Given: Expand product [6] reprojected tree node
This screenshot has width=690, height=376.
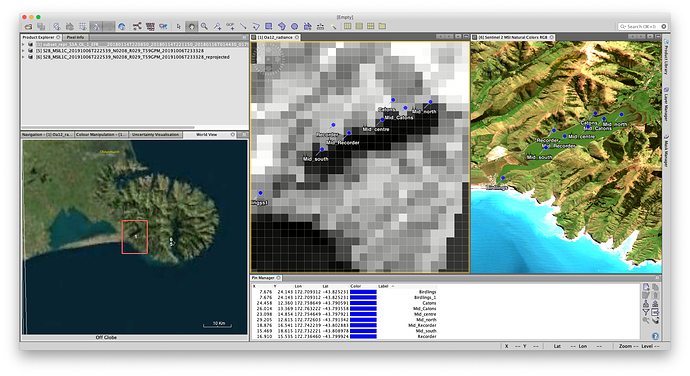Looking at the screenshot, I should 24,57.
